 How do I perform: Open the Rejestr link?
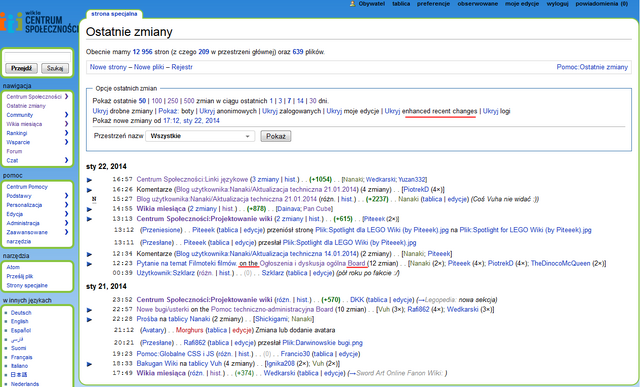pyautogui.click(x=182, y=67)
